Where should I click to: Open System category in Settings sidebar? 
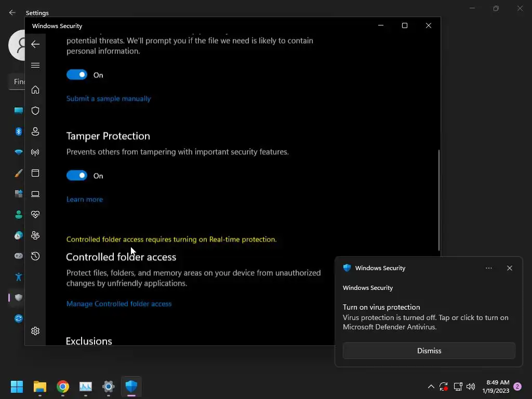18,111
